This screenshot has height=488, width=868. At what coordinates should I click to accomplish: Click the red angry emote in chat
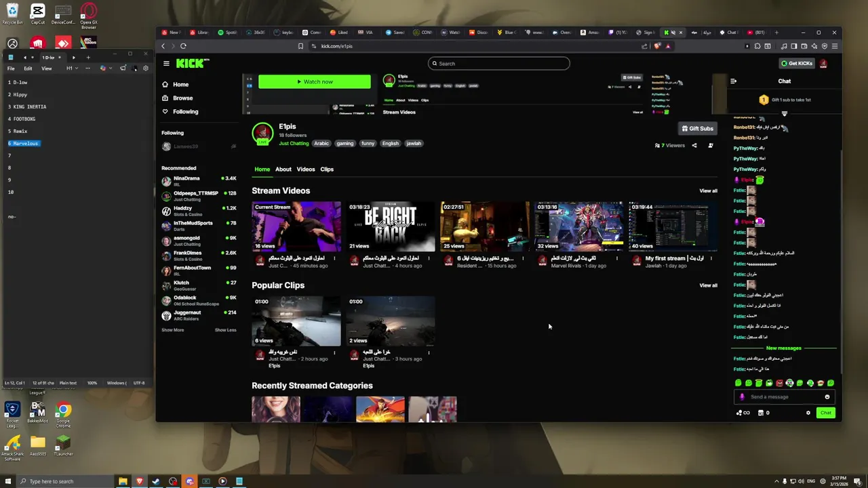coord(779,384)
